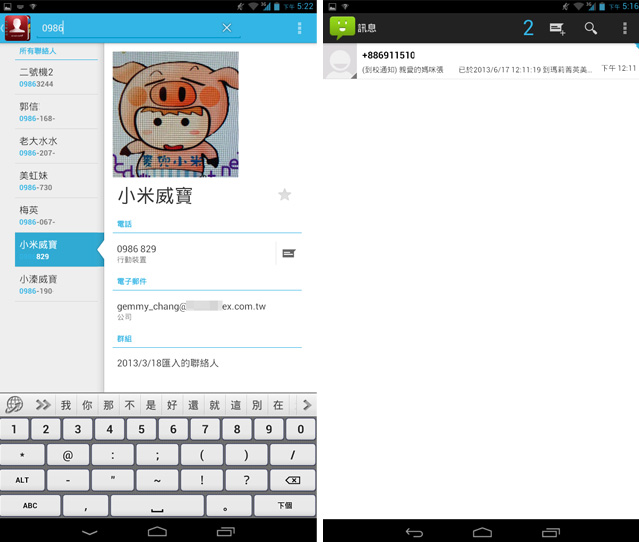Image resolution: width=639 pixels, height=542 pixels.
Task: Tap home button under messaging screen
Action: point(482,531)
